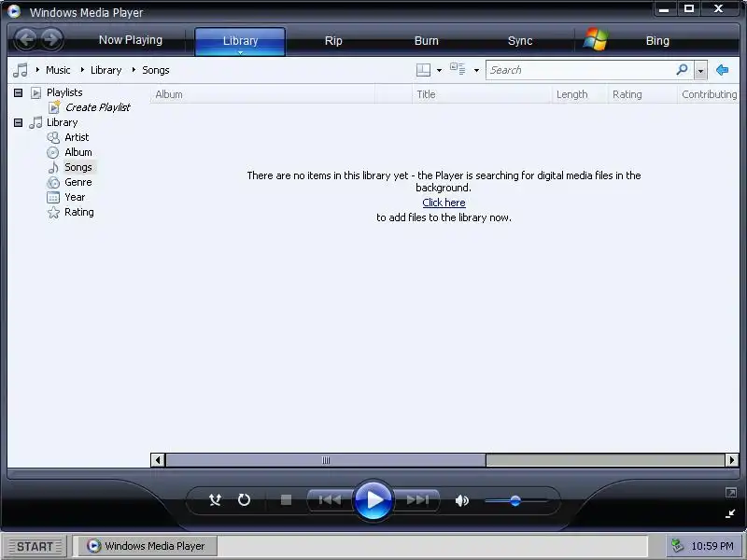This screenshot has height=560, width=747.
Task: Sort by the Length column header
Action: pos(579,94)
